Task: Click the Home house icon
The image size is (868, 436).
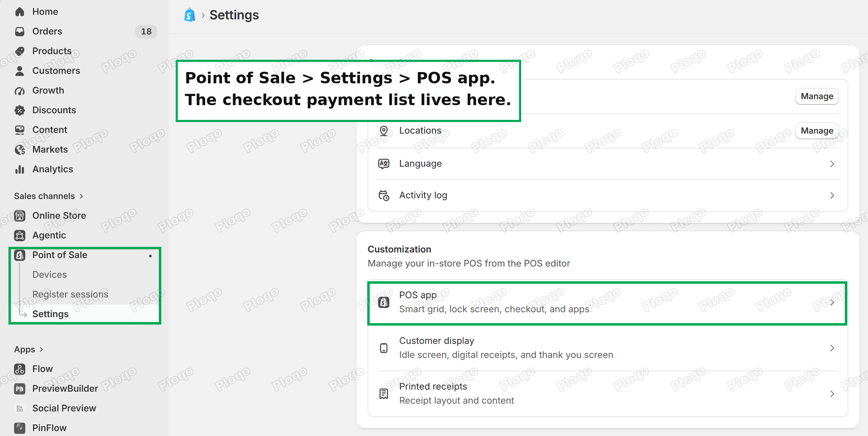Action: tap(20, 12)
